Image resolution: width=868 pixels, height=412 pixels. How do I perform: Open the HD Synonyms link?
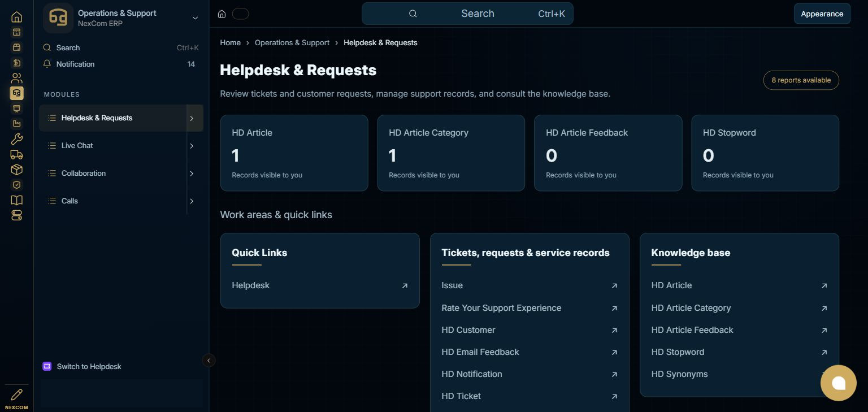pos(679,374)
